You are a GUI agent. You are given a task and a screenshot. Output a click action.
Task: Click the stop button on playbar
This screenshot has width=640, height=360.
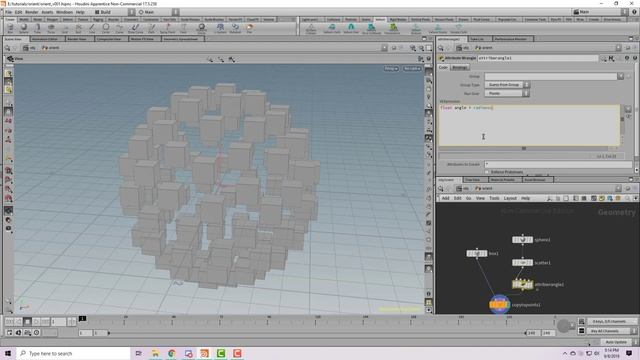click(27, 322)
